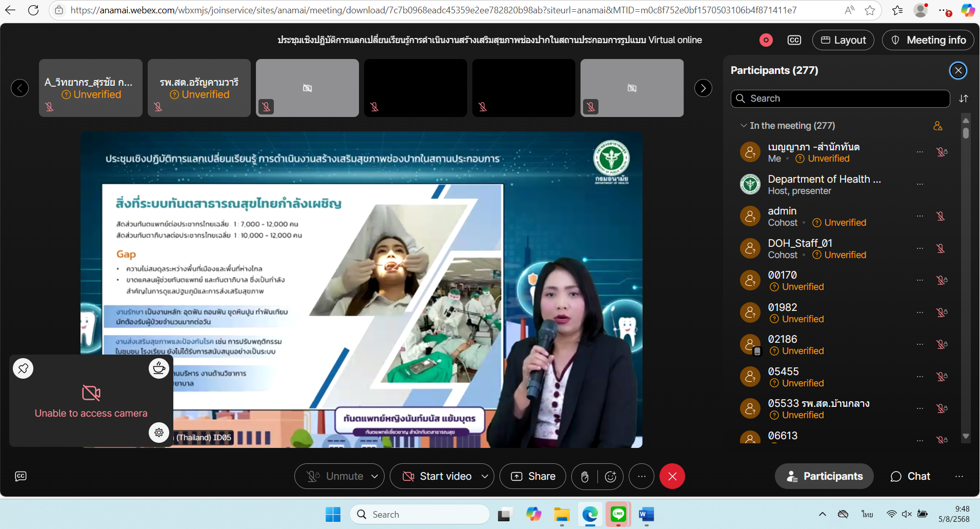This screenshot has height=529, width=980.
Task: Click the self-view settings gear icon
Action: point(159,433)
